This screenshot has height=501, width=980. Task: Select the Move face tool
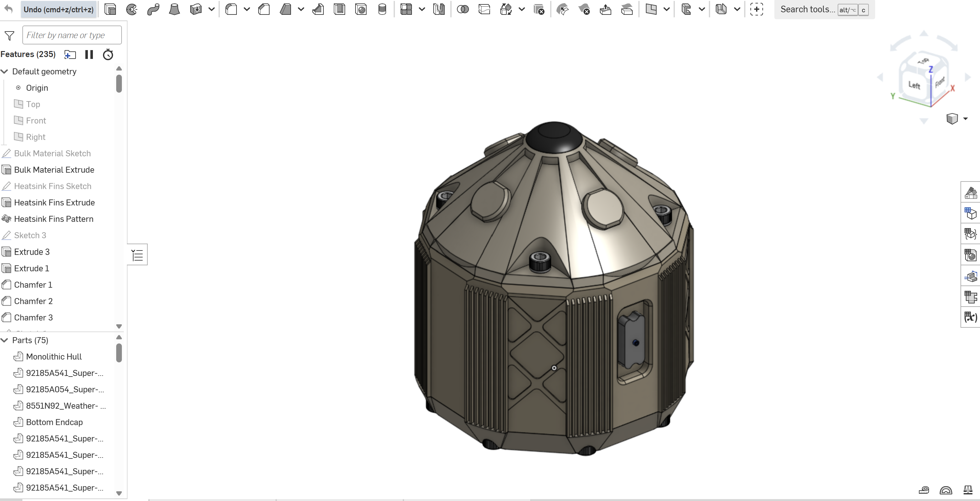tap(605, 9)
